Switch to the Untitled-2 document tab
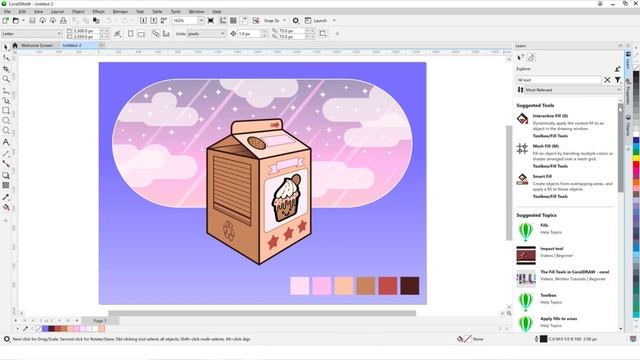This screenshot has width=640, height=360. point(72,45)
